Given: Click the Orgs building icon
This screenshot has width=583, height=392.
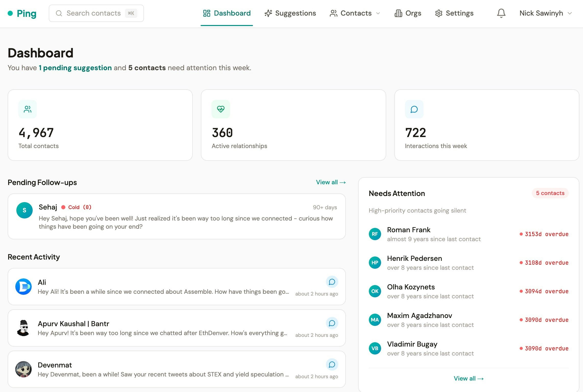Looking at the screenshot, I should (398, 13).
